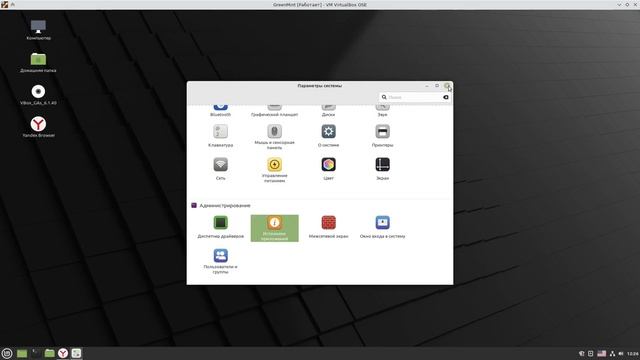
Task: Open the file manager from the panel
Action: 49,353
